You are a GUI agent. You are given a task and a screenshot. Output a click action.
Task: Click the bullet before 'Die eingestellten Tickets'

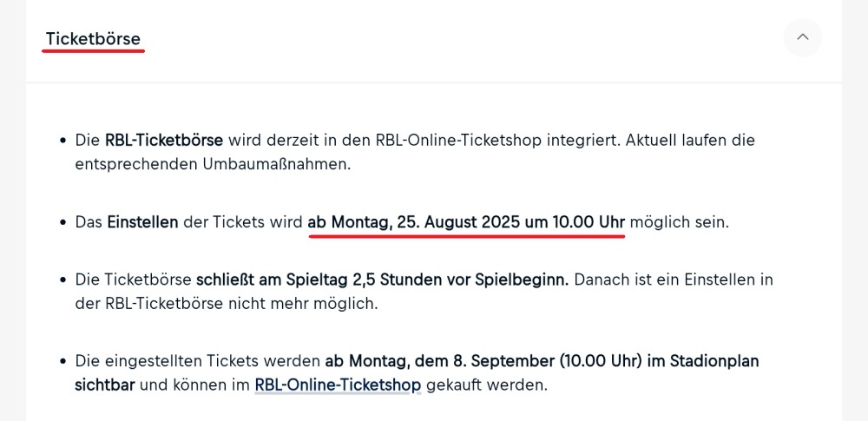tap(63, 361)
